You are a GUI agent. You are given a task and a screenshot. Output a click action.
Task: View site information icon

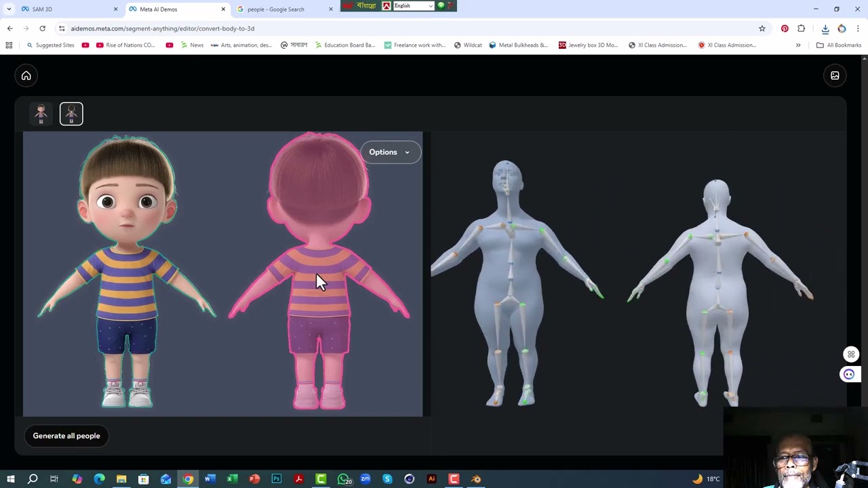[62, 28]
